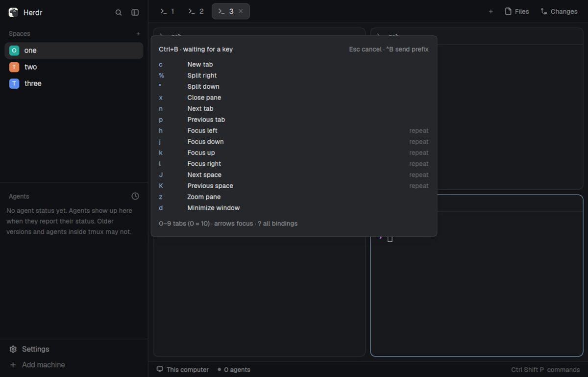Open the Changes panel
This screenshot has height=377, width=588.
[x=559, y=11]
